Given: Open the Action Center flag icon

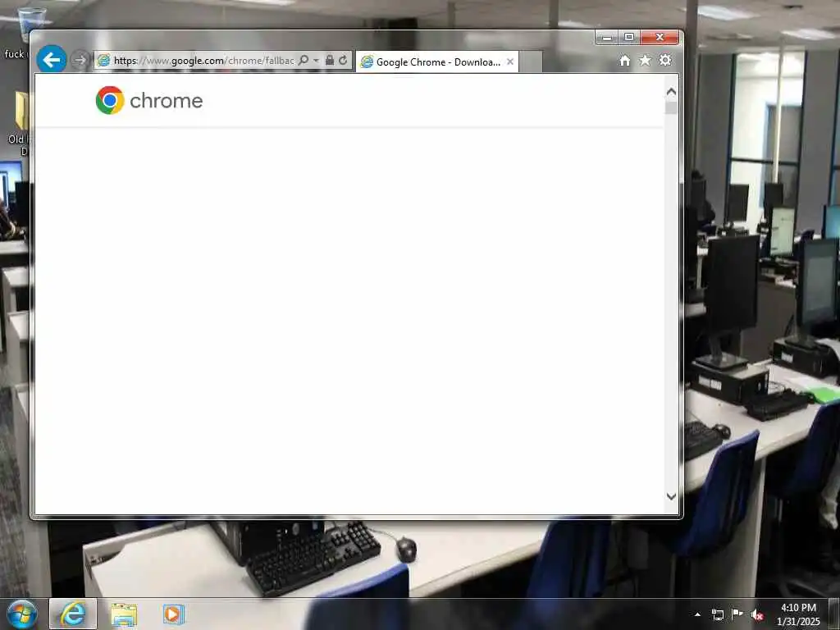Looking at the screenshot, I should [x=737, y=614].
